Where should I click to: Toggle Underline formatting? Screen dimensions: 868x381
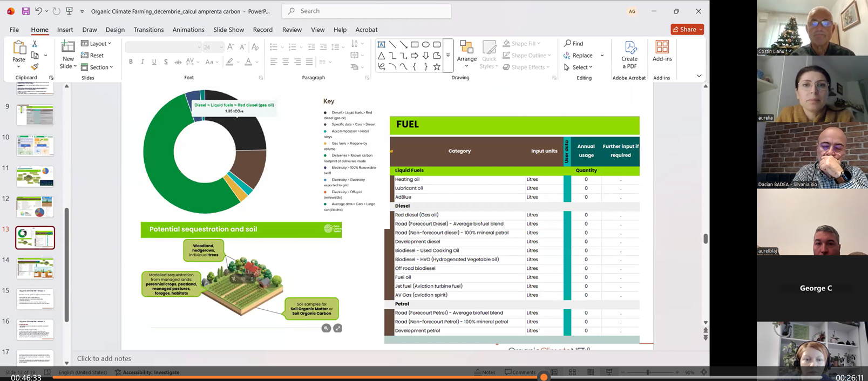(154, 62)
